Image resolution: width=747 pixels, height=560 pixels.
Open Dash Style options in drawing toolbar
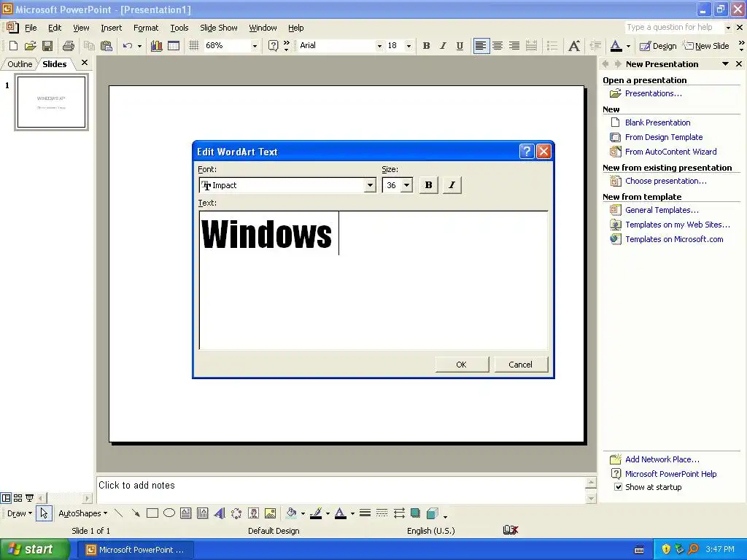[382, 513]
